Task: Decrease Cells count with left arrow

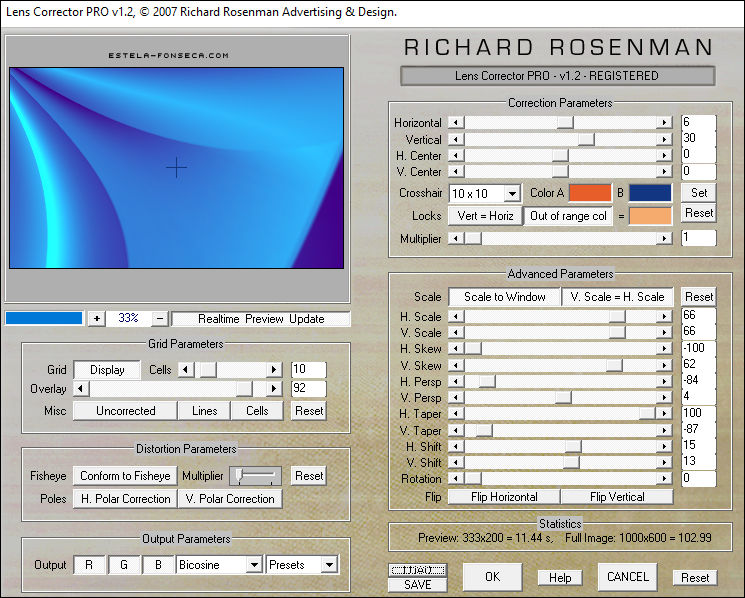Action: (186, 370)
